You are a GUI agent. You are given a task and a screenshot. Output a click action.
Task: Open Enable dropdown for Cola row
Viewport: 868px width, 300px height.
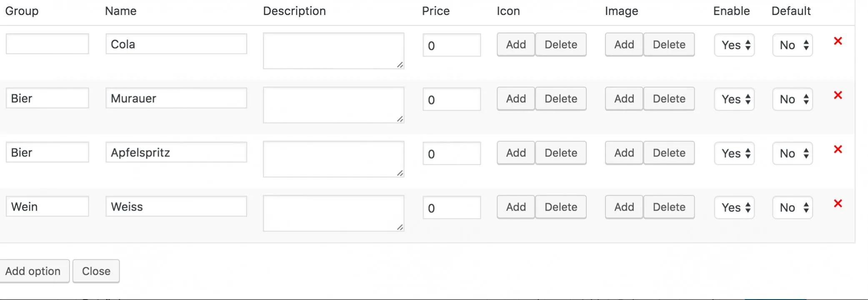click(734, 45)
